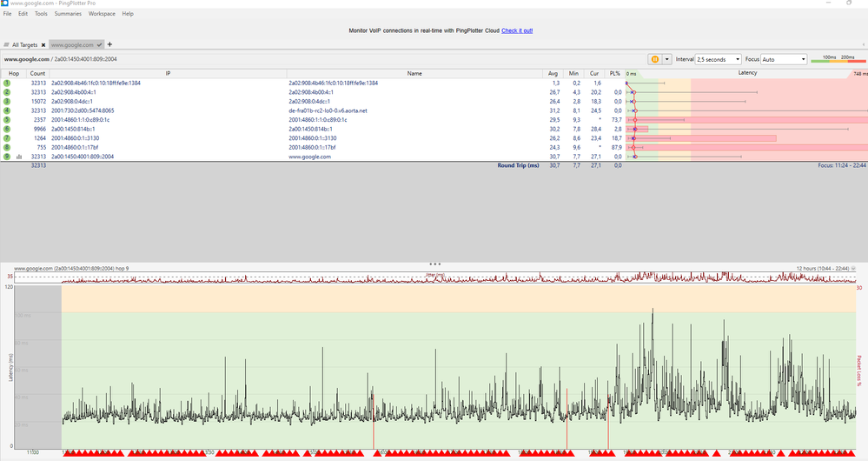
Task: Click the PL% column header
Action: [x=614, y=73]
